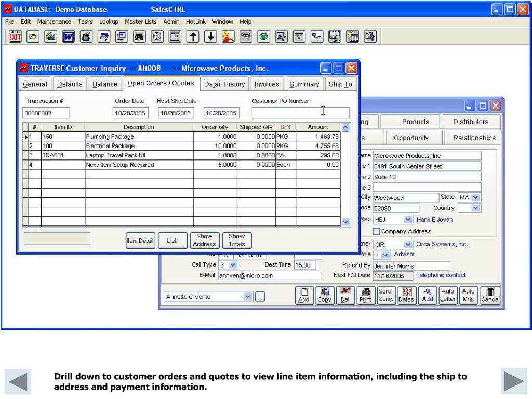This screenshot has width=532, height=399.
Task: Open the Master Lists menu
Action: pyautogui.click(x=141, y=22)
